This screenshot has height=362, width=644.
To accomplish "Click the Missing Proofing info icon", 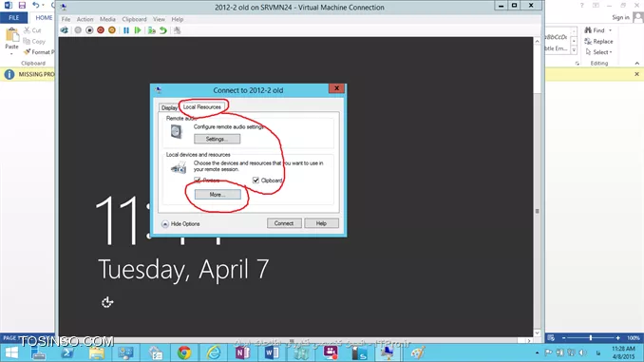I will (x=9, y=74).
